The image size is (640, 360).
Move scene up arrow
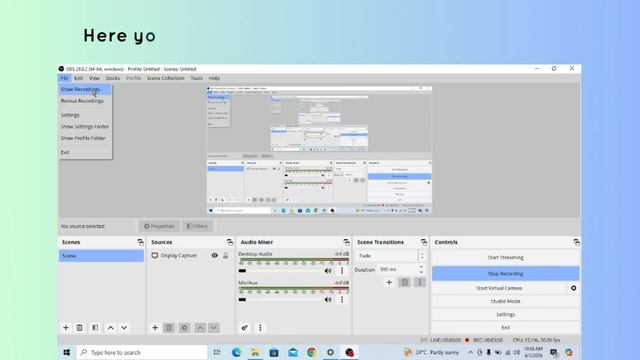[x=111, y=328]
